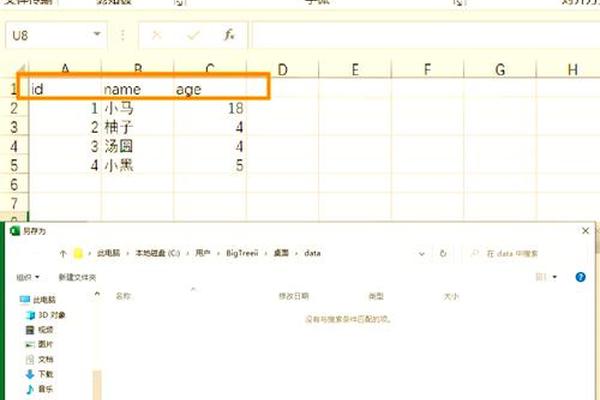
Task: Select column E header
Action: [x=355, y=70]
